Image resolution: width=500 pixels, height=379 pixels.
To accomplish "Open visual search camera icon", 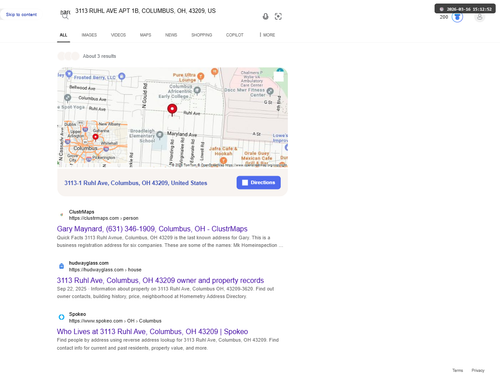I will tap(278, 16).
